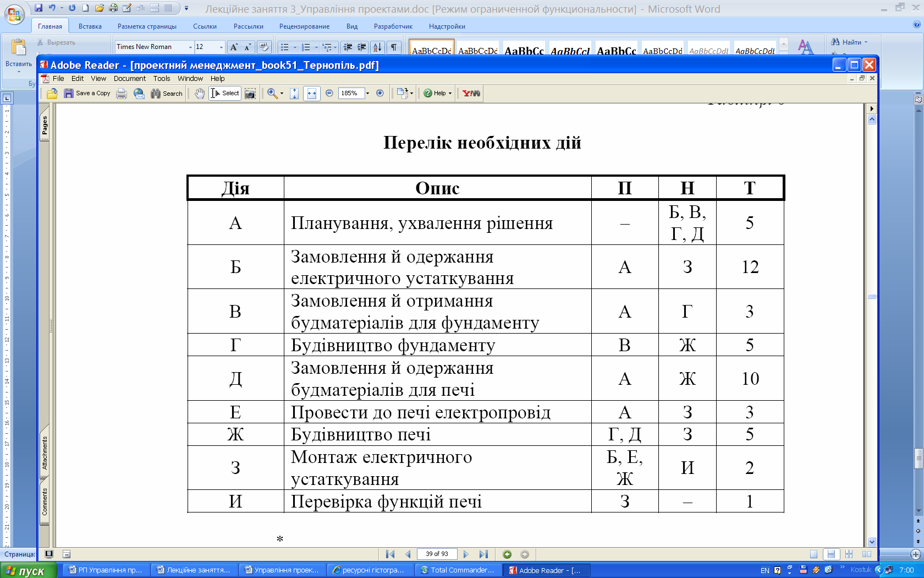The height and width of the screenshot is (578, 924).
Task: Switch to the Разметка страницы tab in Word
Action: click(x=147, y=26)
